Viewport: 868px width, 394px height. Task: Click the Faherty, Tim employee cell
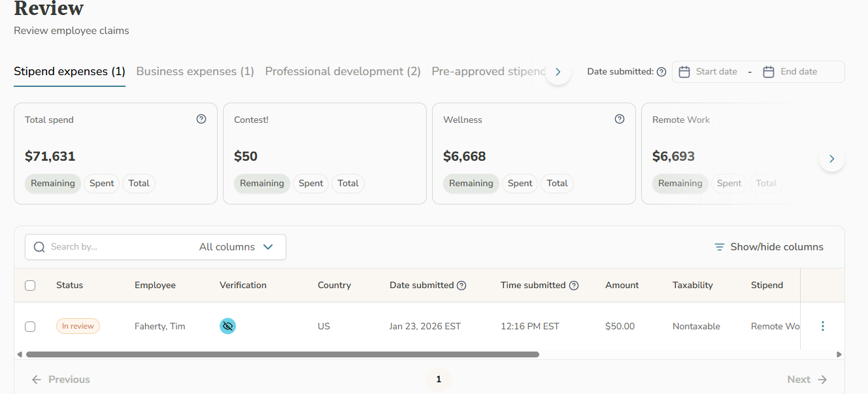tap(160, 326)
